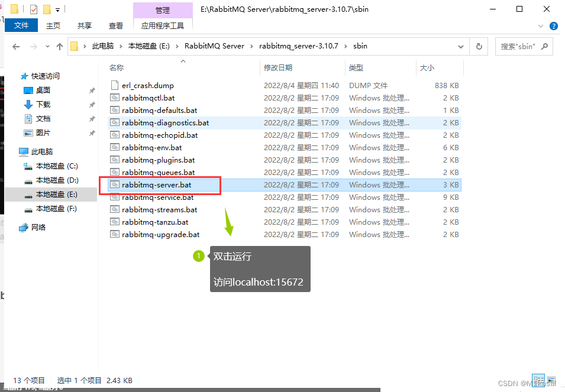Image resolution: width=565 pixels, height=392 pixels.
Task: Open 文档 in the quick access list
Action: point(43,118)
